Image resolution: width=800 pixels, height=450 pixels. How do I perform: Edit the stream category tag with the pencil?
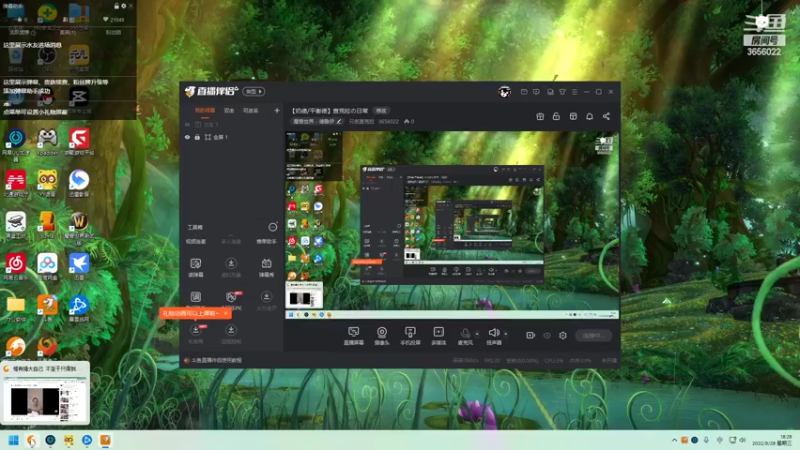[x=339, y=121]
